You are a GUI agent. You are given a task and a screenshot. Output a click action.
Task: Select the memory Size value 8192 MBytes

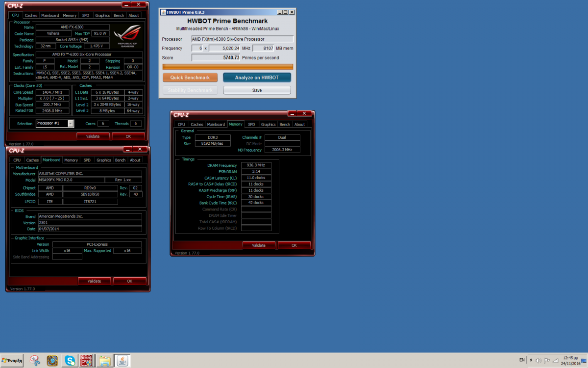click(x=213, y=144)
